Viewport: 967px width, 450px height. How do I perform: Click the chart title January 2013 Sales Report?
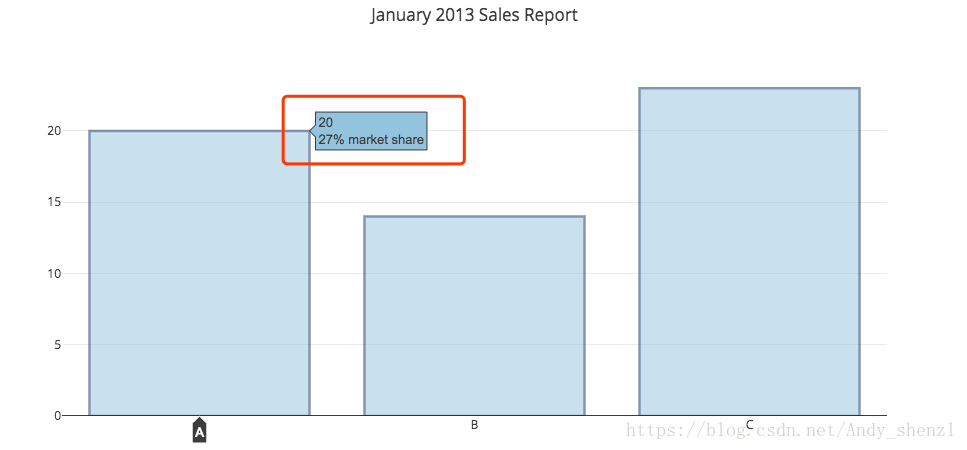coord(474,15)
